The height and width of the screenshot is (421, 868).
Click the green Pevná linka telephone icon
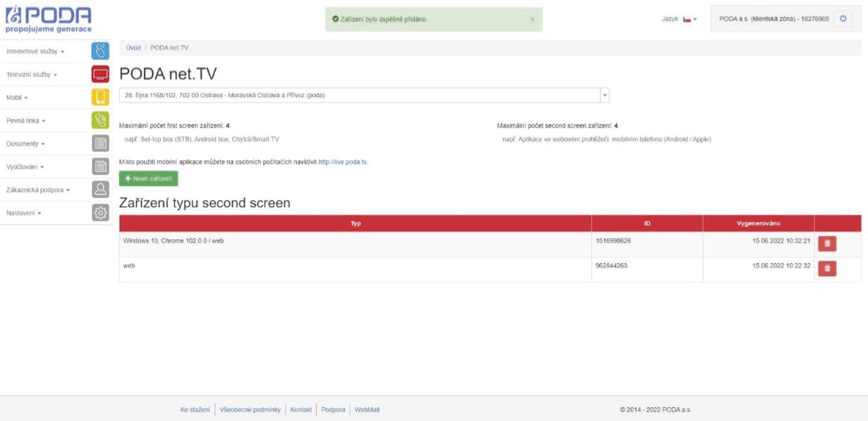(100, 120)
